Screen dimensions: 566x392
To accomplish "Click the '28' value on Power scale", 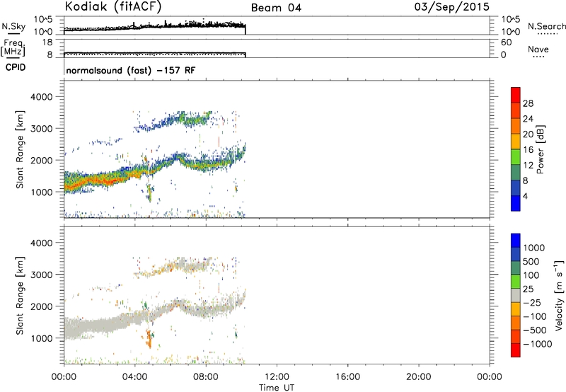I will click(528, 103).
